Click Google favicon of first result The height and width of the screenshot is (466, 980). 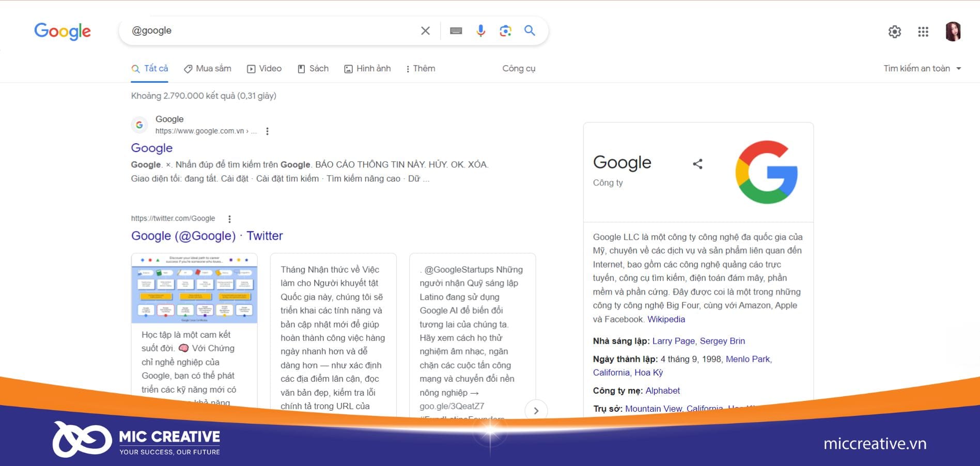pyautogui.click(x=139, y=125)
